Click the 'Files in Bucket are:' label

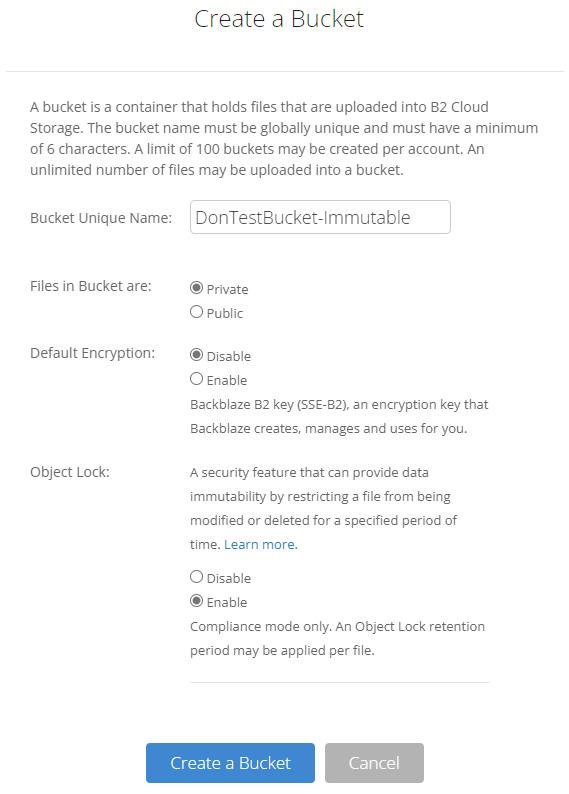coord(91,286)
